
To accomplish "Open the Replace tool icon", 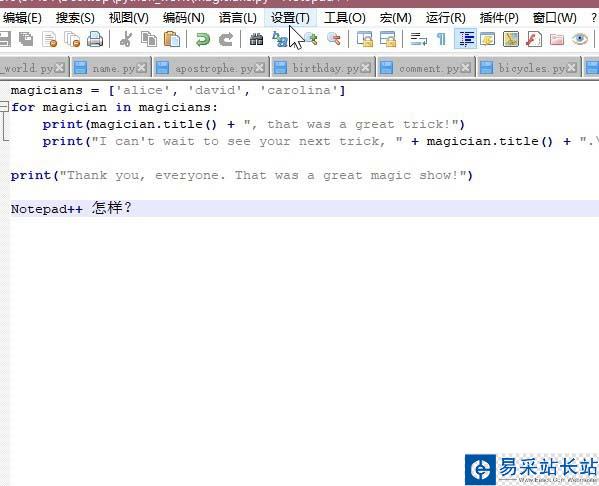I will coord(279,39).
